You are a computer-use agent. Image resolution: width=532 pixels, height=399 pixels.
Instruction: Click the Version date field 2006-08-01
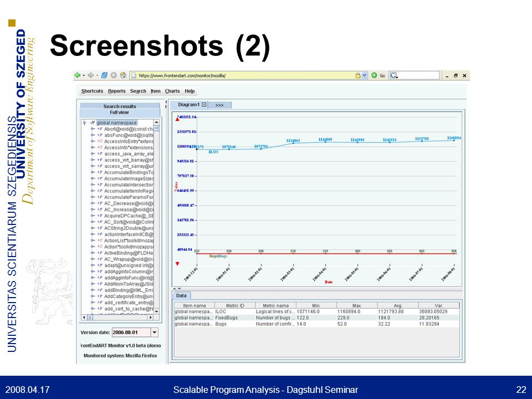(x=131, y=332)
